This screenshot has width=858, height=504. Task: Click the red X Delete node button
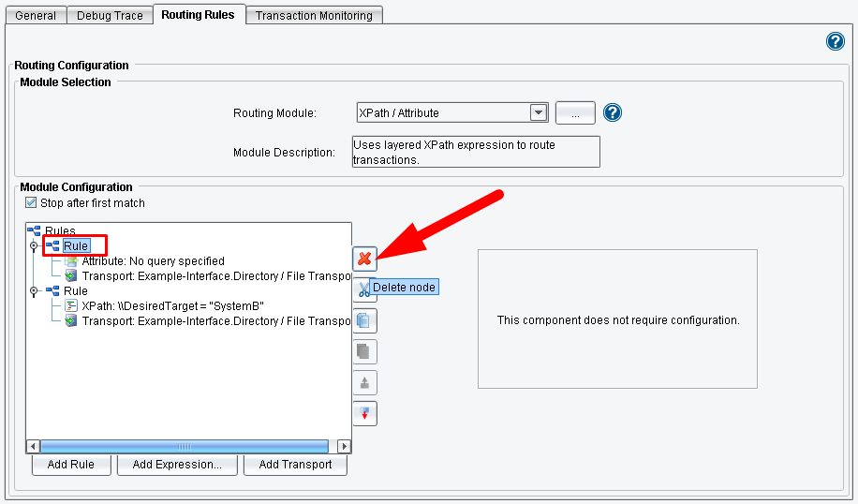364,259
